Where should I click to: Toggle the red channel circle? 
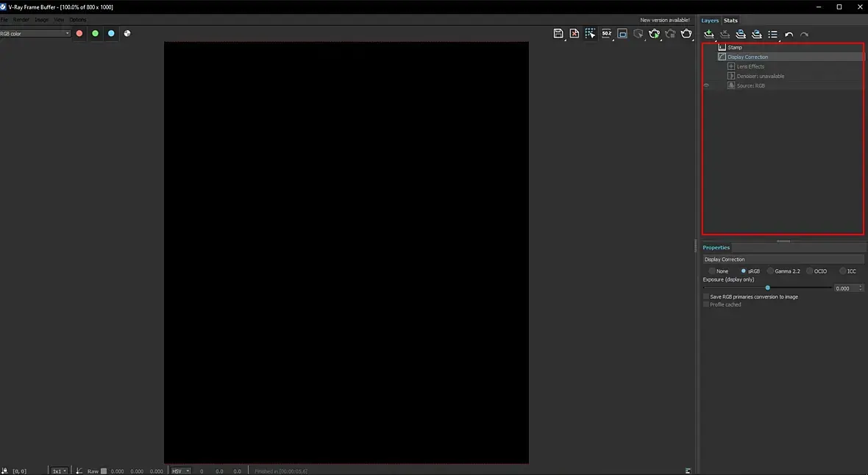[79, 33]
